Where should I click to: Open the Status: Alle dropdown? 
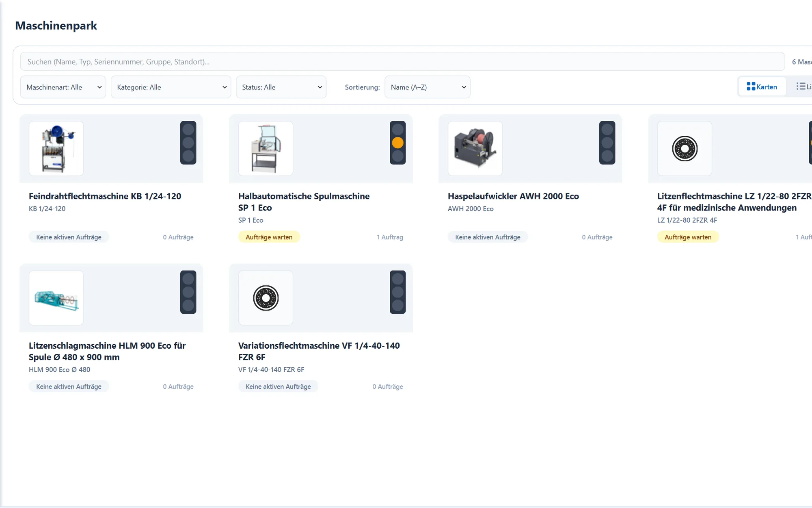pyautogui.click(x=281, y=87)
